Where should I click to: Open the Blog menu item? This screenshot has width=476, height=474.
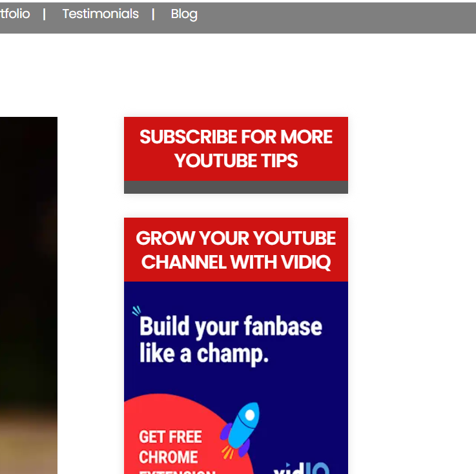pyautogui.click(x=184, y=15)
